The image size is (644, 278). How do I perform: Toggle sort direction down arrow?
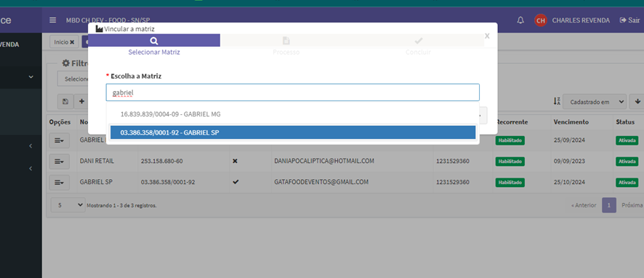[637, 102]
